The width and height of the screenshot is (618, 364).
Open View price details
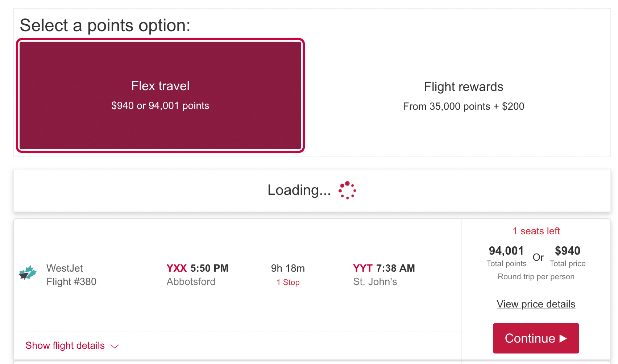click(536, 304)
